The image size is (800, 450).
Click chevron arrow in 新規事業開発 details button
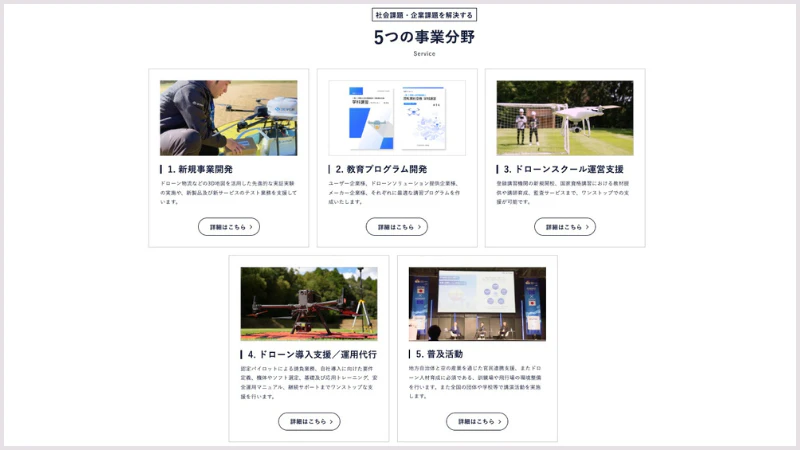[x=251, y=227]
